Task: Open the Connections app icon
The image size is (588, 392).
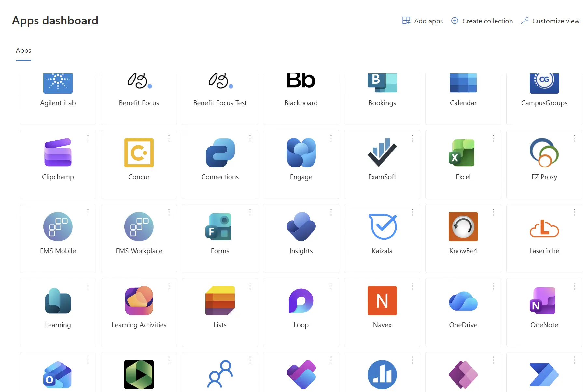Action: coord(220,153)
